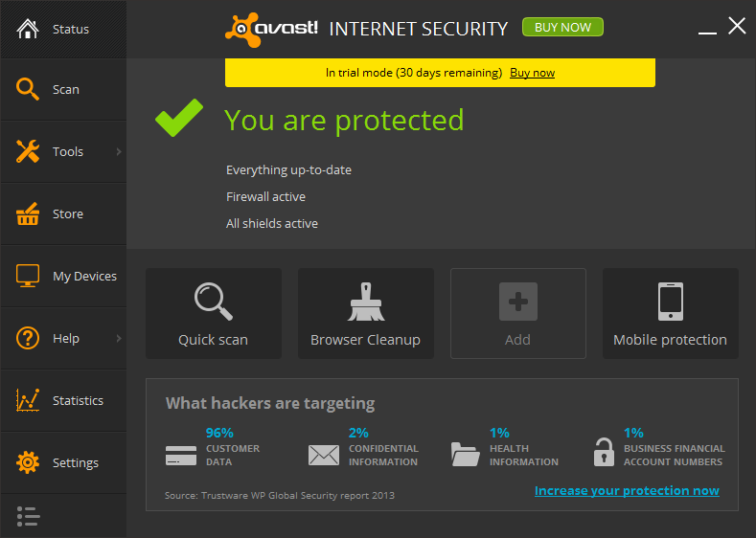
Task: Open the Store basket icon
Action: coord(28,213)
